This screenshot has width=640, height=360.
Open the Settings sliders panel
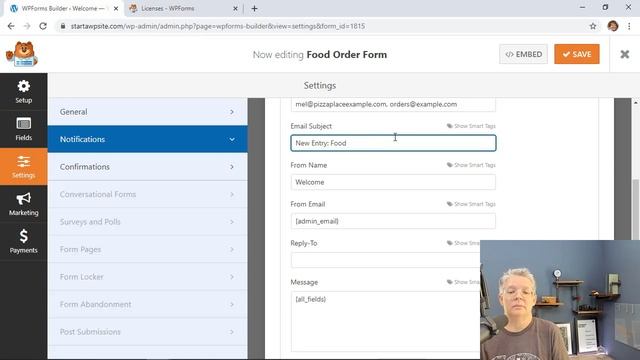[23, 167]
